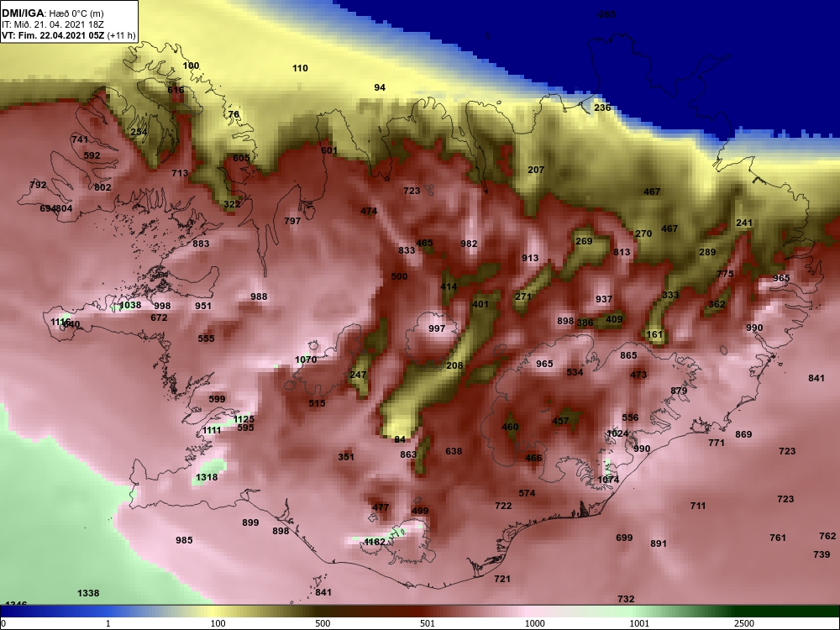Pick the map value 672

coord(159,318)
